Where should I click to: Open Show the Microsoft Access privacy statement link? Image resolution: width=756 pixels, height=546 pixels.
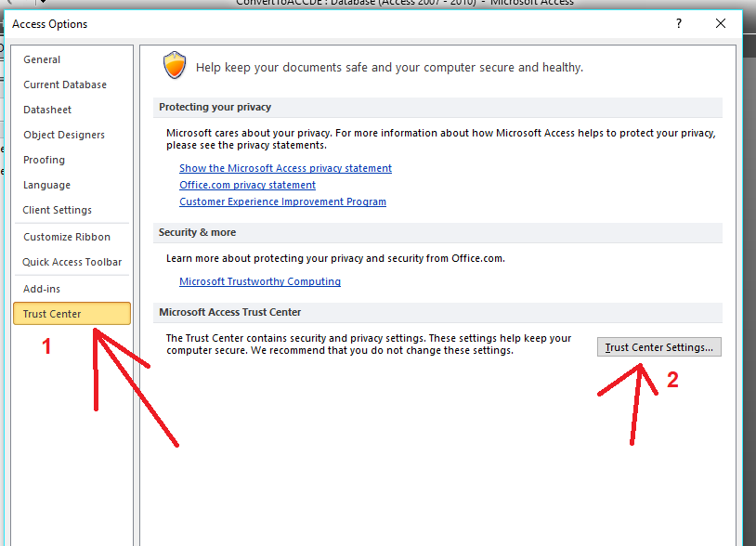click(285, 168)
